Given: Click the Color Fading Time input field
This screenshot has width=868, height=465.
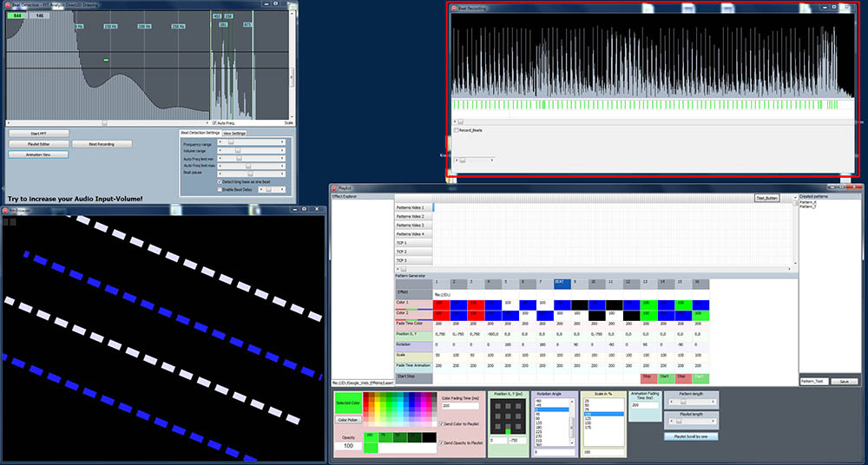Looking at the screenshot, I should click(461, 405).
